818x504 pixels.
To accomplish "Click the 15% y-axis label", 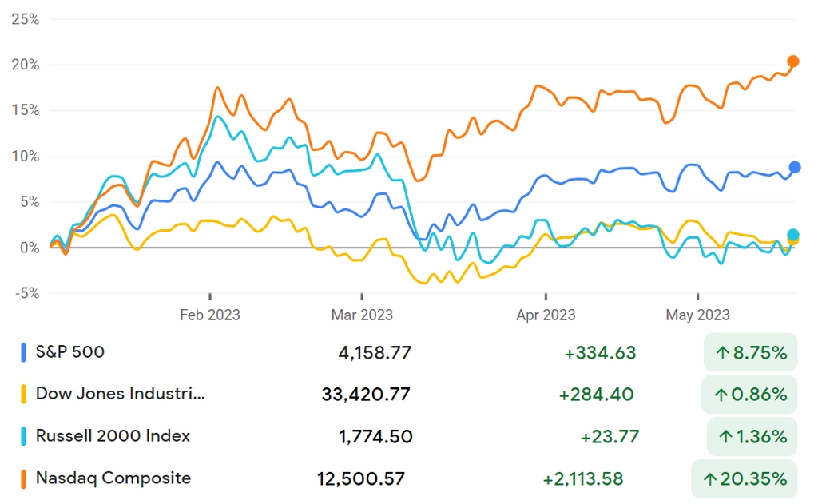I will [x=26, y=110].
